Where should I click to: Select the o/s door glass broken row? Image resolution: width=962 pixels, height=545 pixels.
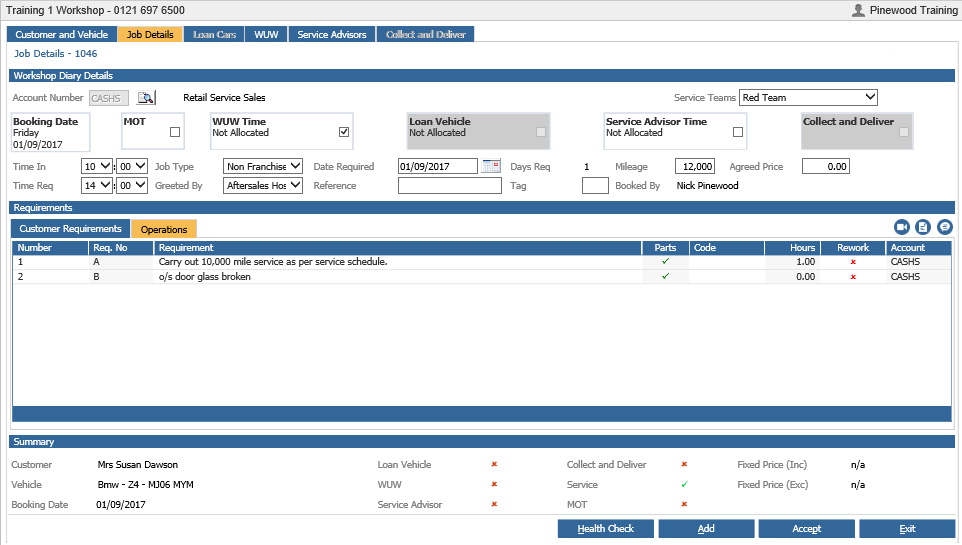pyautogui.click(x=482, y=277)
